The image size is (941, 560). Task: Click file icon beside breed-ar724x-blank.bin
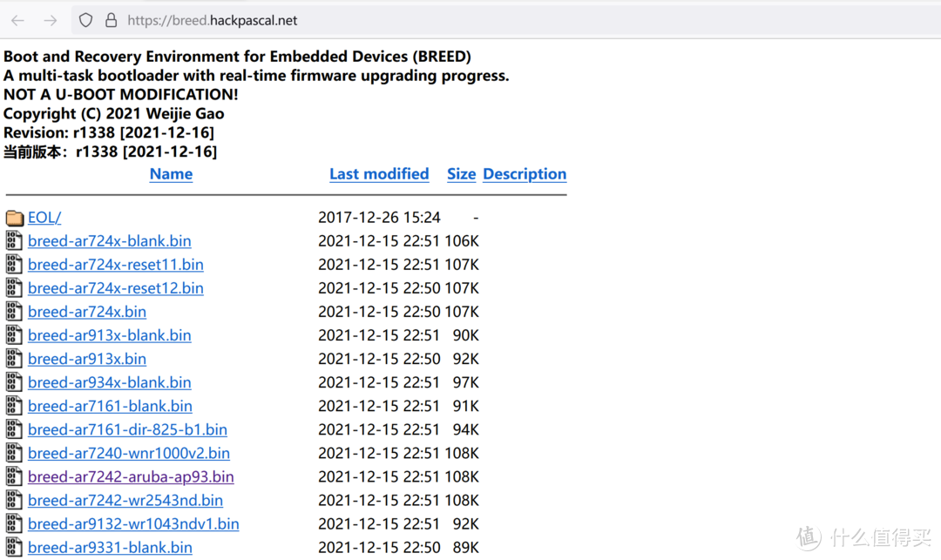tap(14, 241)
